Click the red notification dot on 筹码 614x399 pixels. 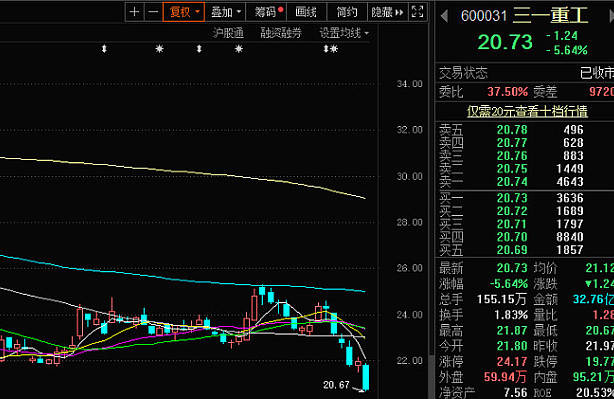pyautogui.click(x=280, y=9)
